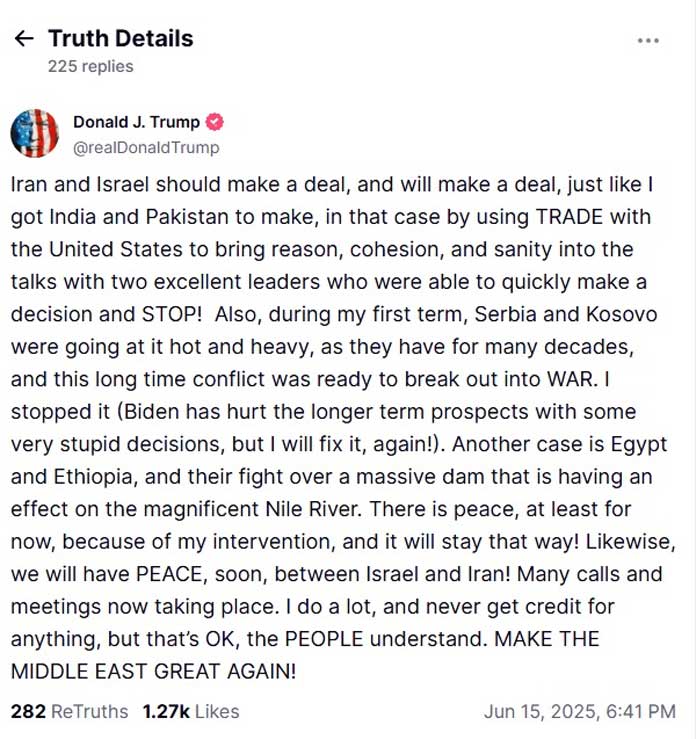Click the post's final line ending GREAT AGAIN!

154,669
